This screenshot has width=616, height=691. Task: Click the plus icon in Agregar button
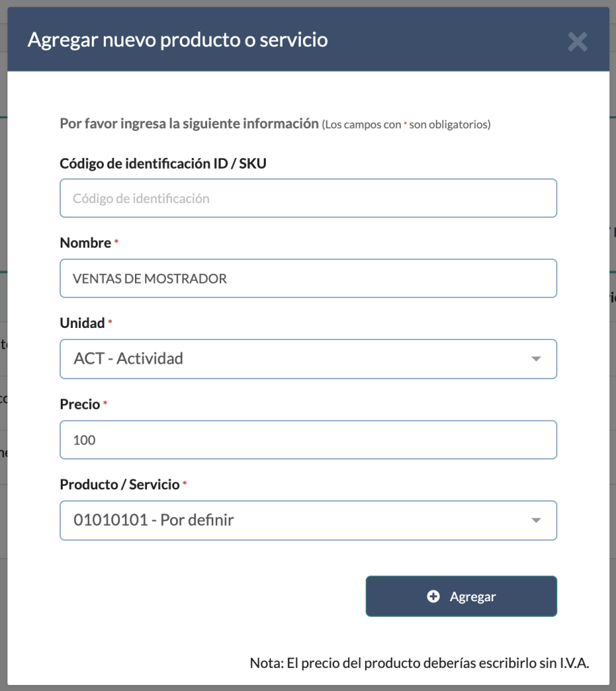click(434, 597)
